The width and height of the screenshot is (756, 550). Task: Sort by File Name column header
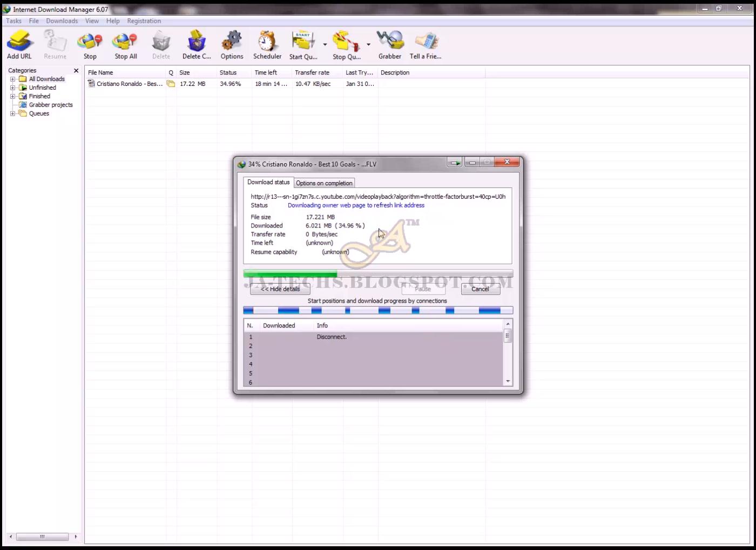[125, 72]
